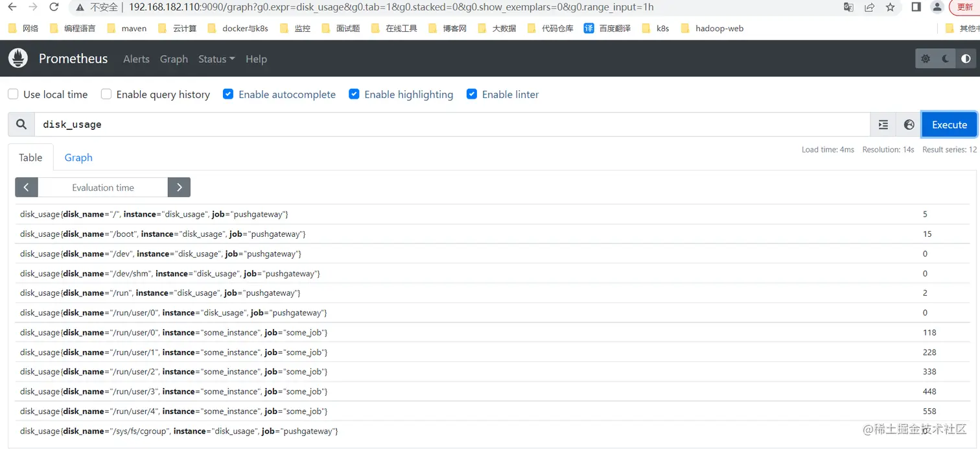Image resolution: width=980 pixels, height=449 pixels.
Task: Open the 百度翻译 bookmark
Action: coord(607,29)
